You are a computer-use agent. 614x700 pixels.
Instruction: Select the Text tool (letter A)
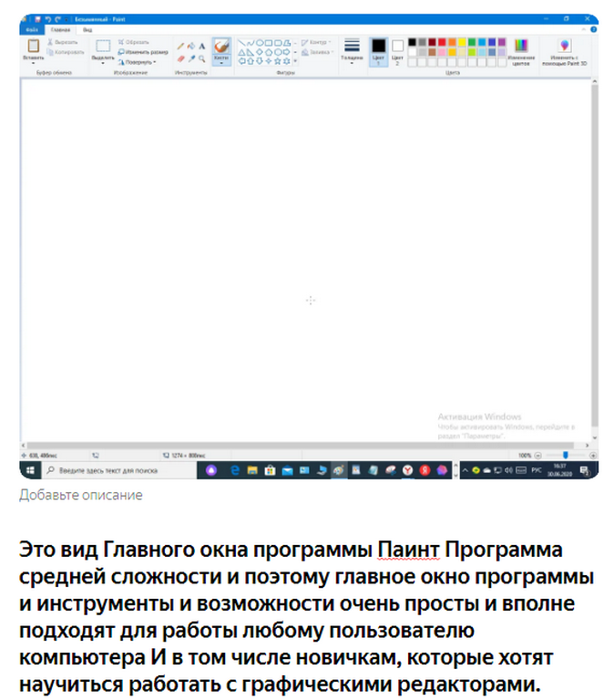pos(201,46)
